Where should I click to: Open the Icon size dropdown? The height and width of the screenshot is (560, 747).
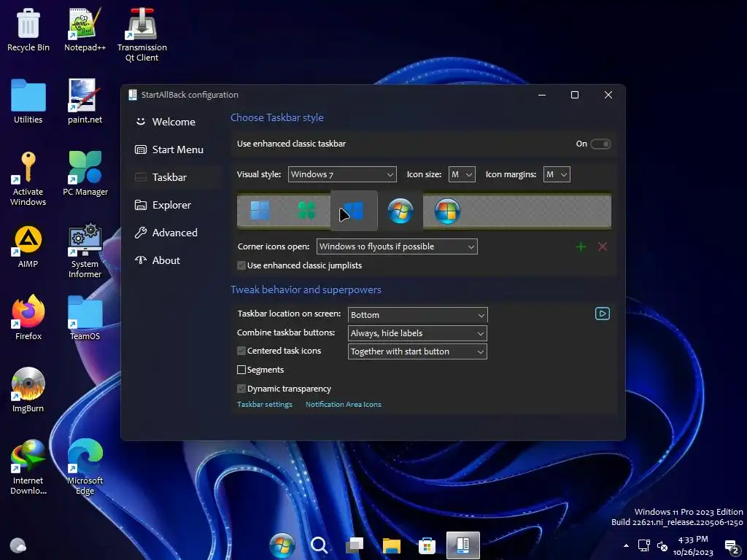pyautogui.click(x=462, y=174)
